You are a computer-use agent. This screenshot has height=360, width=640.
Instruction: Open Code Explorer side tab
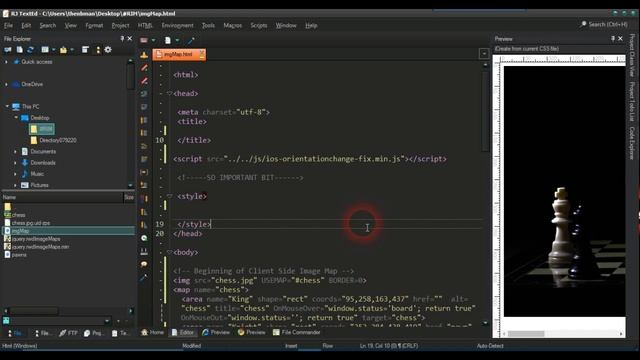point(632,143)
